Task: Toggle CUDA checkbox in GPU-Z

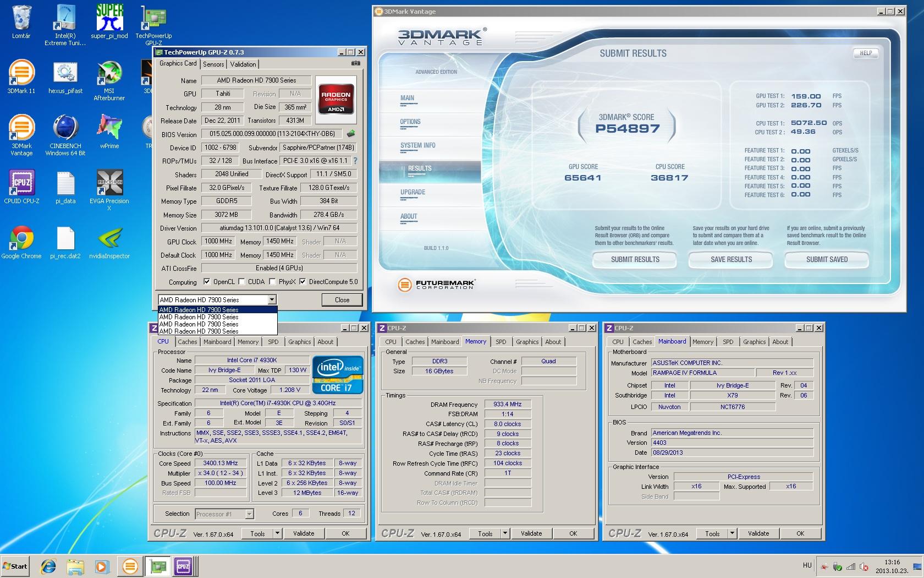Action: click(x=241, y=282)
